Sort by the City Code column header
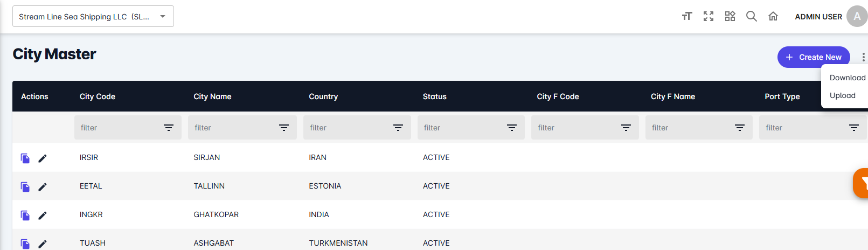The width and height of the screenshot is (868, 250). tap(98, 96)
